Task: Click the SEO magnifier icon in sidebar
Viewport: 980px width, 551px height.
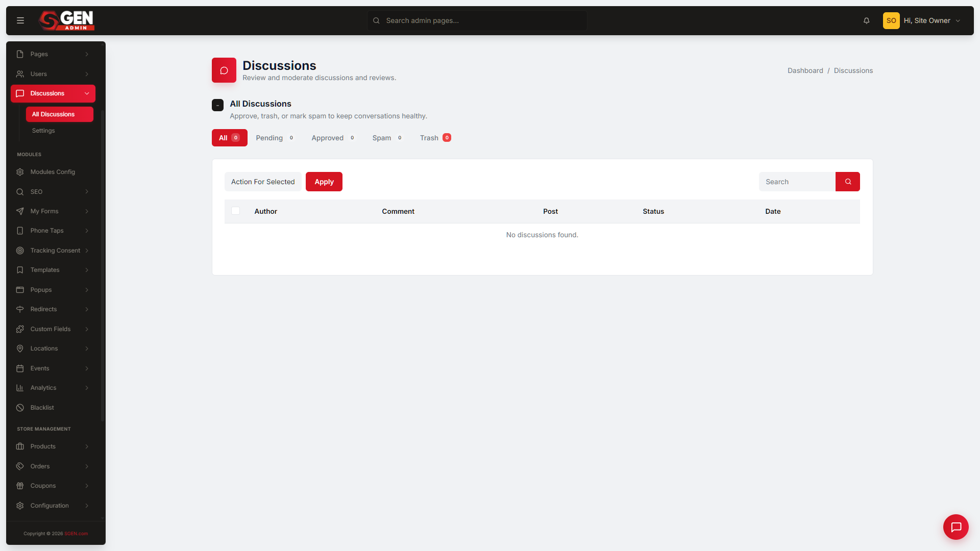Action: (20, 192)
